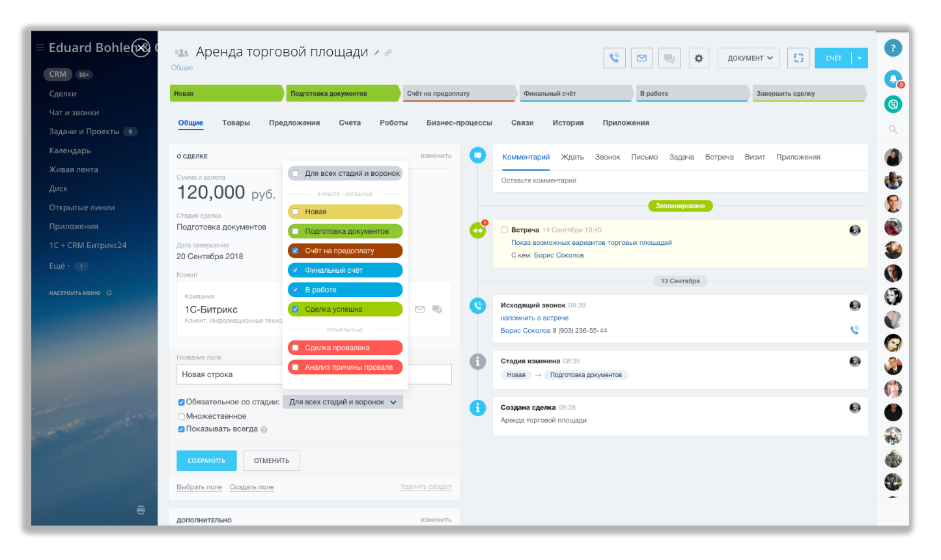Screen dimensions: 941x560
Task: Open the 'Звонок' activity tab
Action: 607,157
